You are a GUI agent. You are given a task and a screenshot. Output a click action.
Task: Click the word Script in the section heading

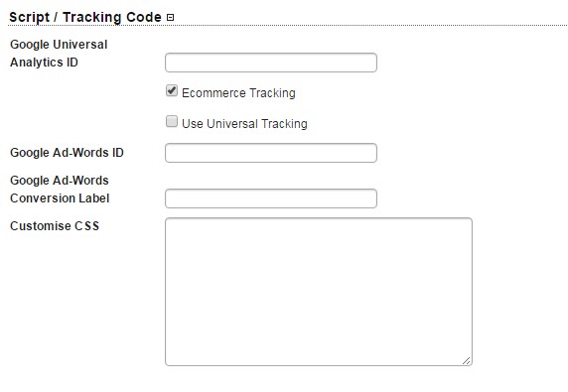(x=30, y=18)
